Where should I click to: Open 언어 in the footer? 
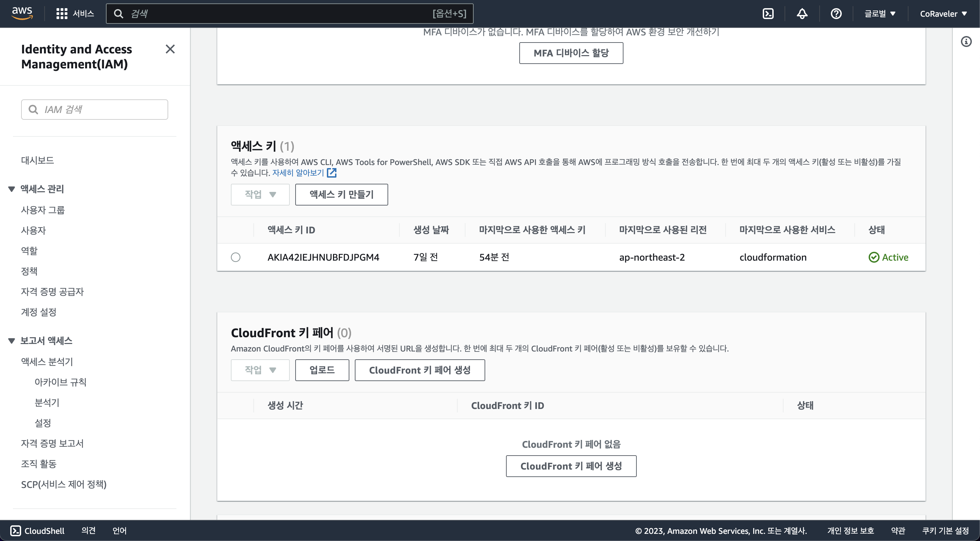pyautogui.click(x=120, y=530)
